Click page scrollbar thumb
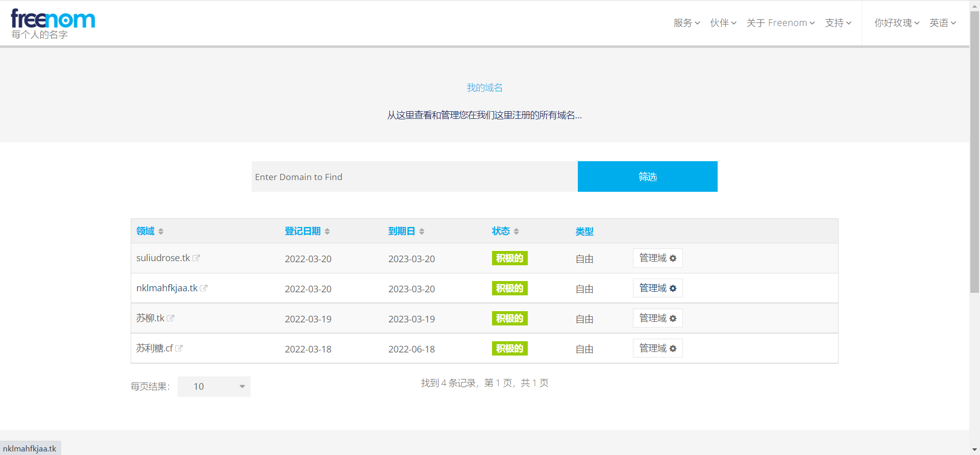The image size is (980, 455). tap(975, 151)
